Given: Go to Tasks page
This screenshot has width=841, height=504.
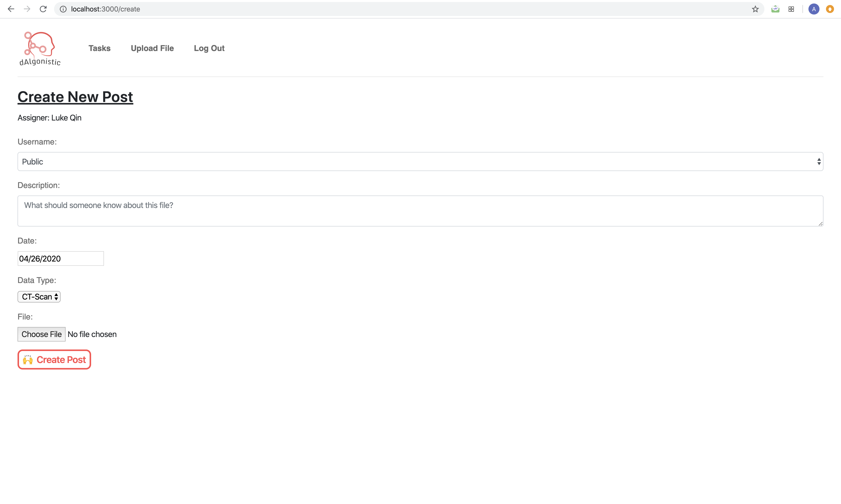Looking at the screenshot, I should point(99,48).
